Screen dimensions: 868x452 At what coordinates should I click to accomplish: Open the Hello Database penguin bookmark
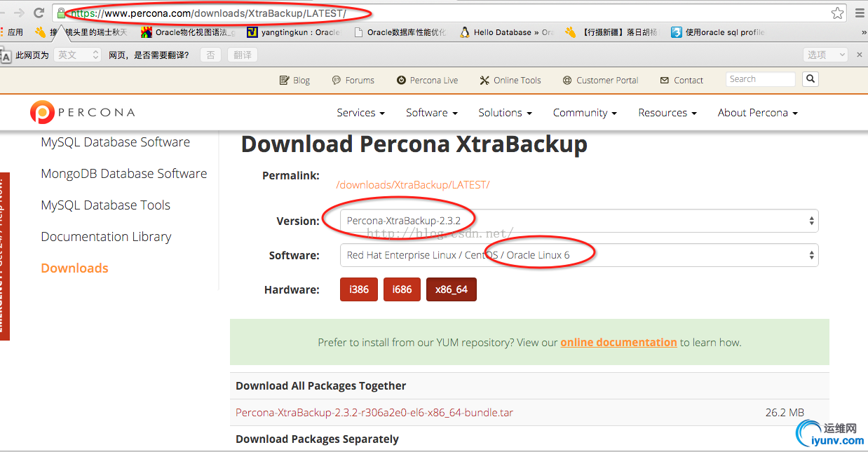507,32
